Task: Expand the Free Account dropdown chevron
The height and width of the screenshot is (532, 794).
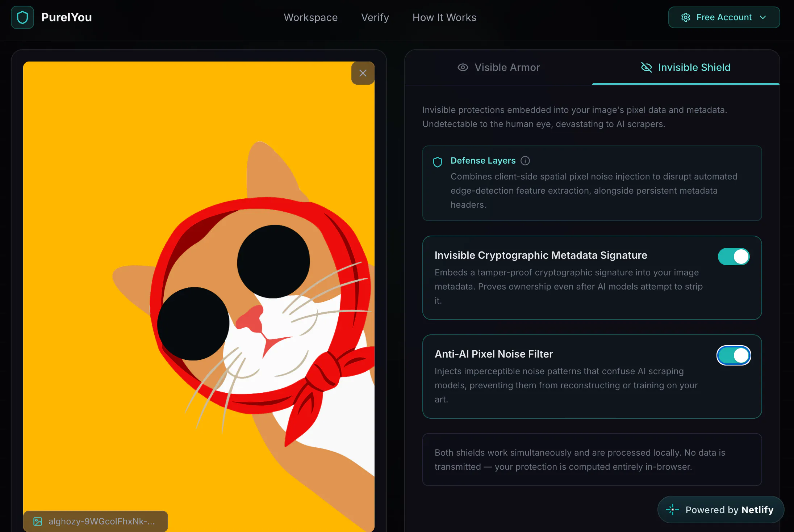Action: [x=763, y=17]
